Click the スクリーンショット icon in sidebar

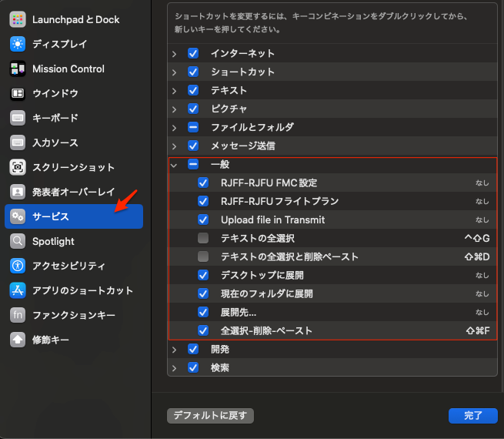18,167
